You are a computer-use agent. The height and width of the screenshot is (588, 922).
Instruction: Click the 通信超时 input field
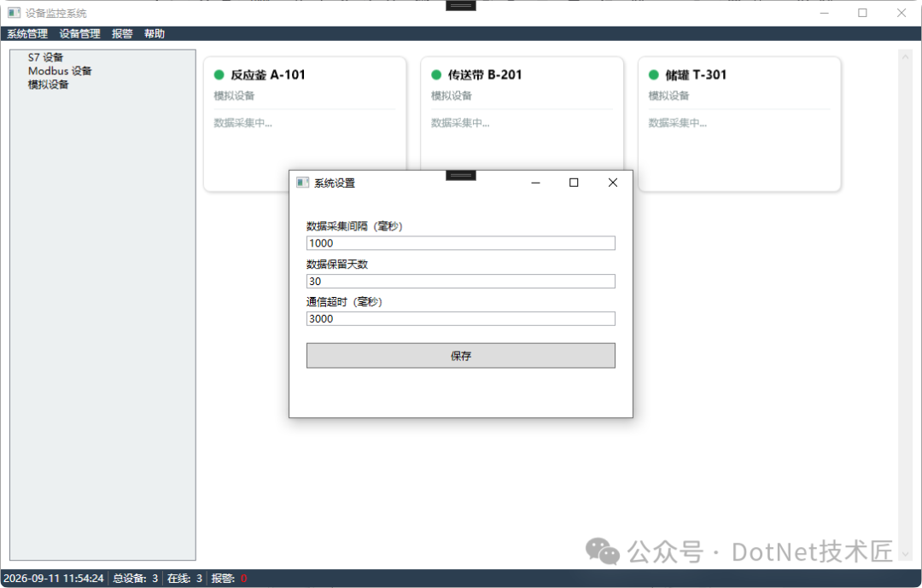(x=460, y=318)
